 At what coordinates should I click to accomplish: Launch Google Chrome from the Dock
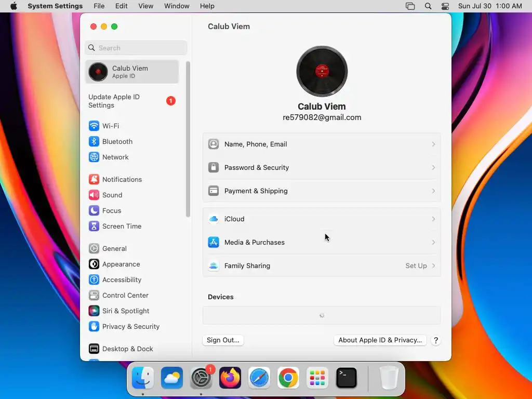pyautogui.click(x=288, y=378)
